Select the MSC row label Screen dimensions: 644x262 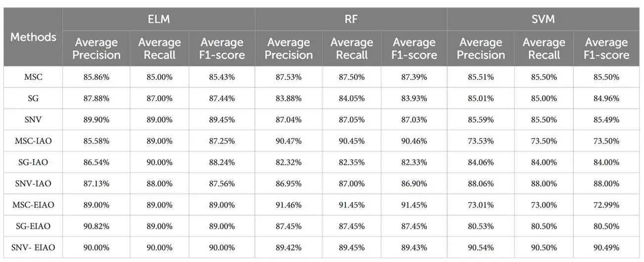pos(33,77)
